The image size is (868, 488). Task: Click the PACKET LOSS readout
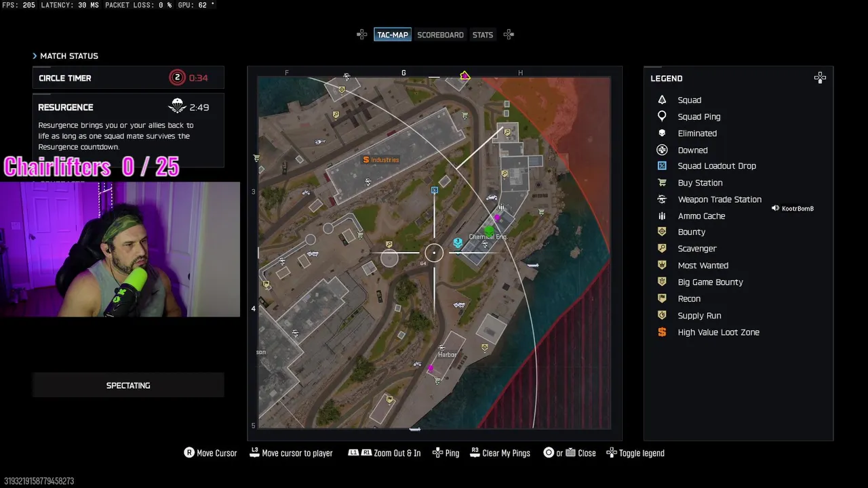[138, 5]
